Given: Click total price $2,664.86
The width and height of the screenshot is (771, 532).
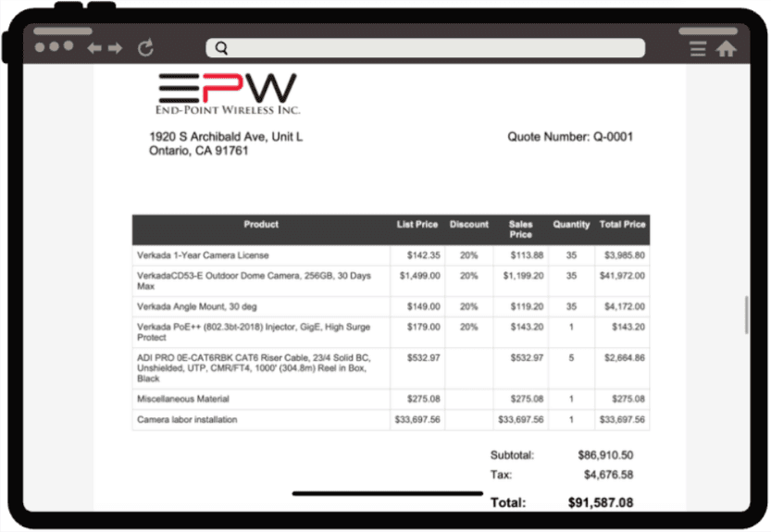Looking at the screenshot, I should click(x=625, y=357).
